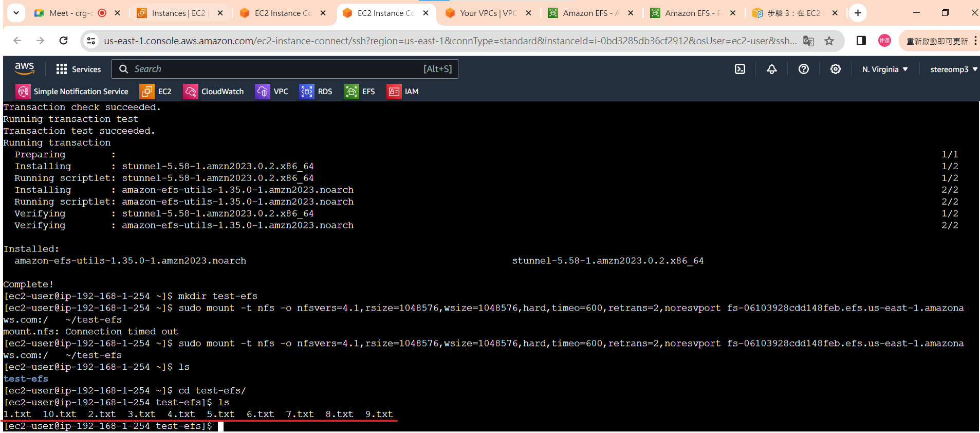Go back to the previous page
The height and width of the screenshot is (433, 980).
point(17,41)
